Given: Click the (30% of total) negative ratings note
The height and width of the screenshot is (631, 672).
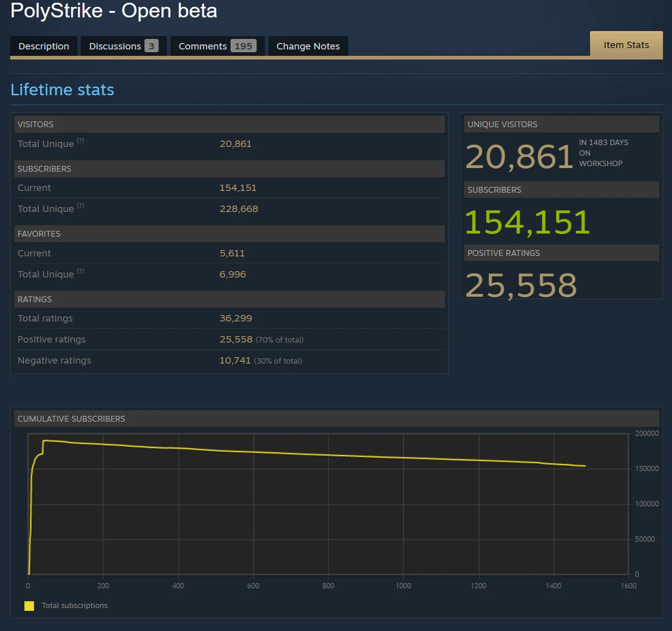Looking at the screenshot, I should [x=278, y=361].
